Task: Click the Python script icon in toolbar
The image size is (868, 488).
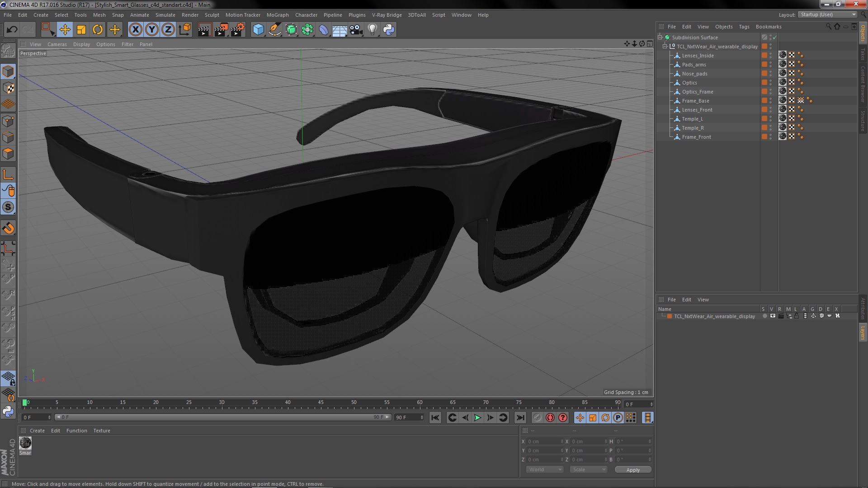Action: click(389, 30)
